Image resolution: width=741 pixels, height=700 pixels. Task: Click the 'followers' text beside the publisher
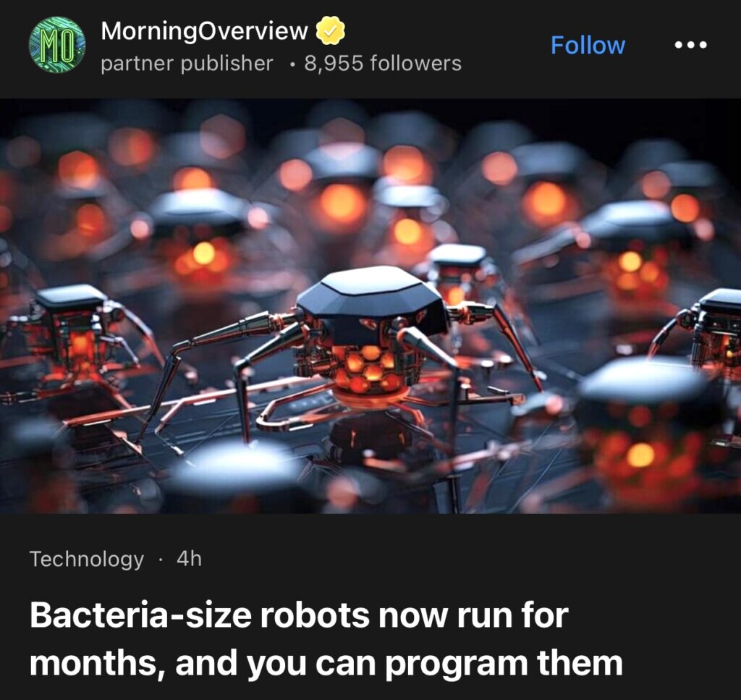[416, 63]
